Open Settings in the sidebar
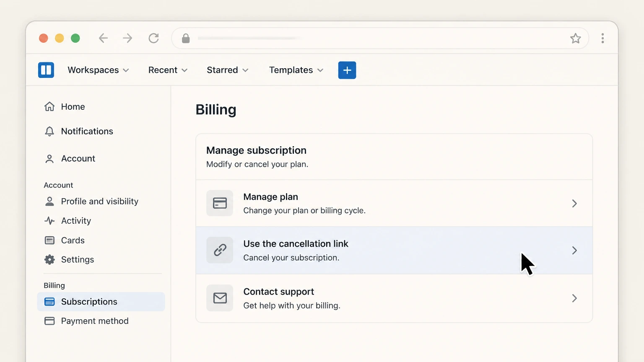The width and height of the screenshot is (644, 362). click(x=101, y=260)
